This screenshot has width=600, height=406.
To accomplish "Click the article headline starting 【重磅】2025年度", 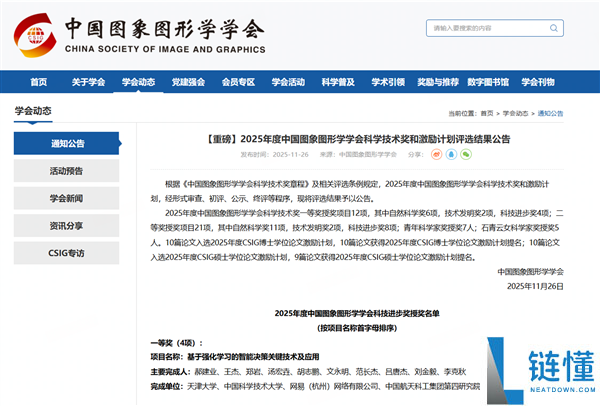I will (358, 139).
